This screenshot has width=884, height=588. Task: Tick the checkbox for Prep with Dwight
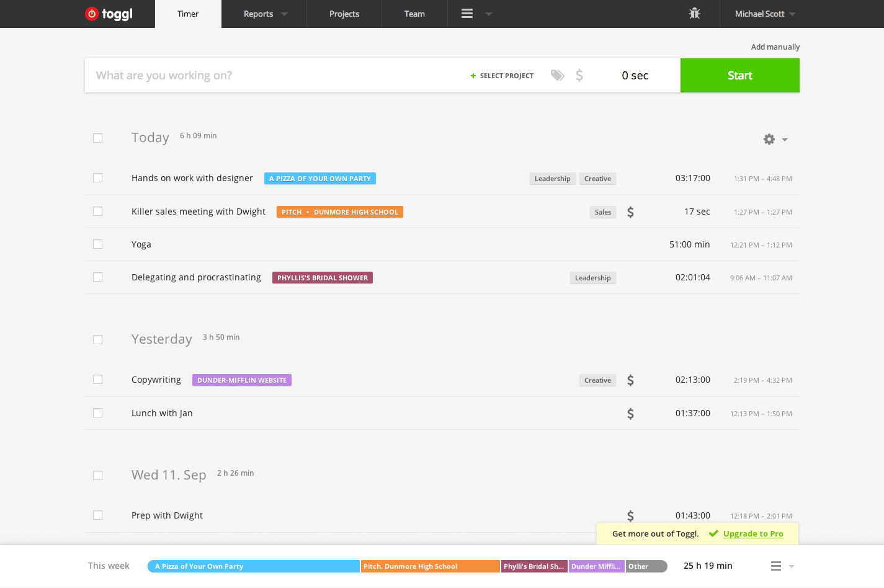pyautogui.click(x=97, y=515)
